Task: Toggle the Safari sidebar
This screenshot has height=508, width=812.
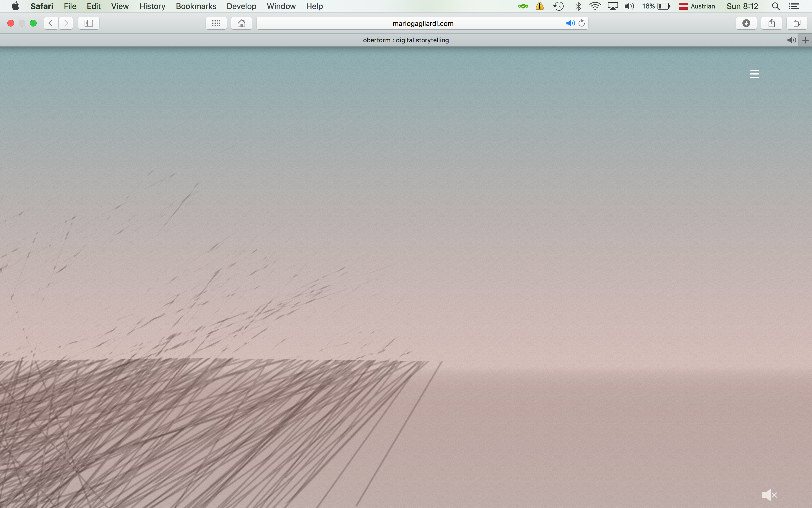Action: point(89,23)
